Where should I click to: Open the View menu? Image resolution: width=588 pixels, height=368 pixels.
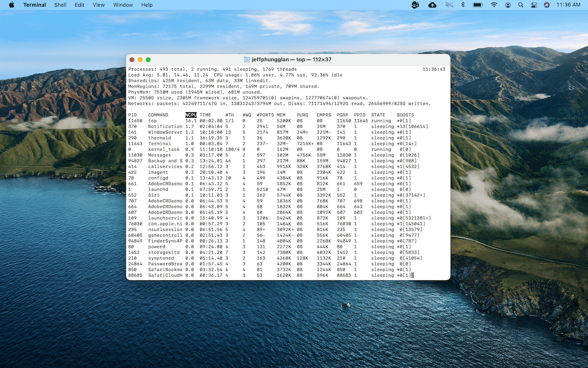click(99, 5)
